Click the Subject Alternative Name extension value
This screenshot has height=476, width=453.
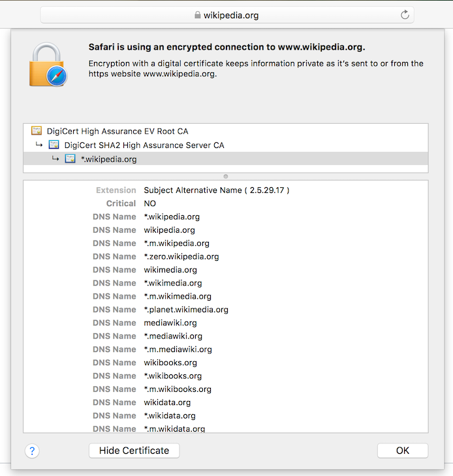coord(216,190)
